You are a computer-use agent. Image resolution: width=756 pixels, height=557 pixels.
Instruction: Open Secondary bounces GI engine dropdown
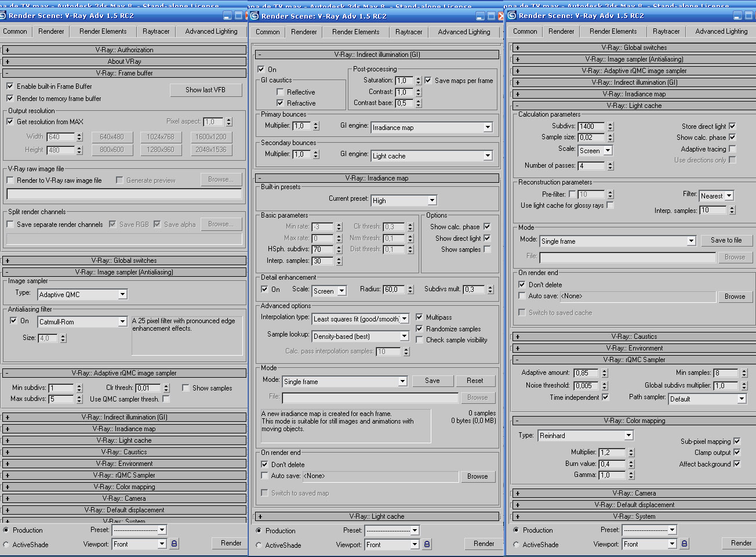(x=432, y=155)
